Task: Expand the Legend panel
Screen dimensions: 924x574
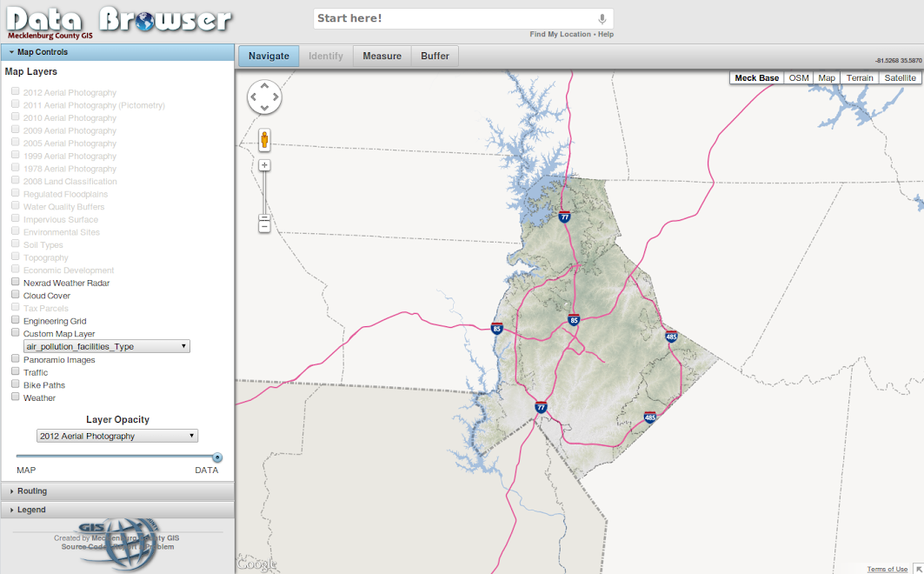Action: click(x=118, y=510)
